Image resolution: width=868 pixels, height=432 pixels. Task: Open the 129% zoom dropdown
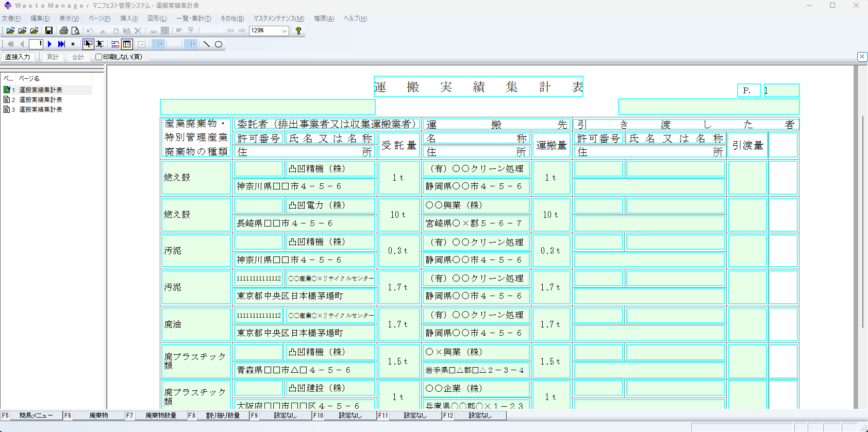pyautogui.click(x=284, y=31)
